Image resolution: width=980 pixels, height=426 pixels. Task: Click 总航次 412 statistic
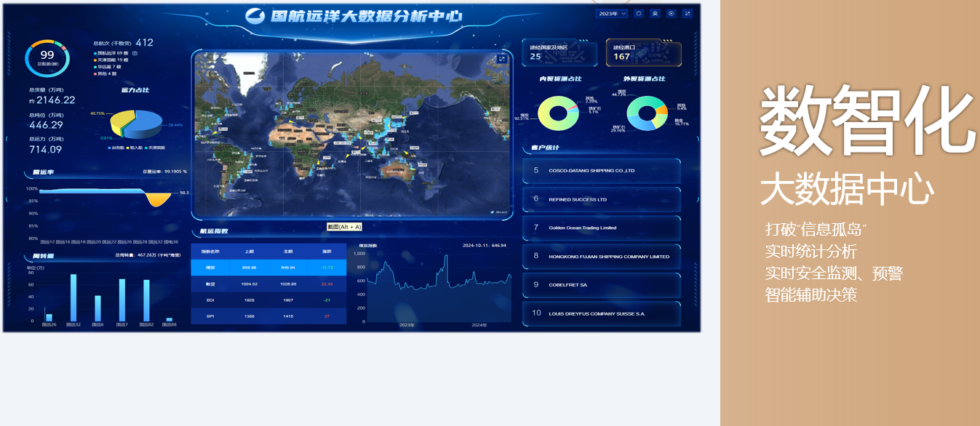tap(123, 43)
